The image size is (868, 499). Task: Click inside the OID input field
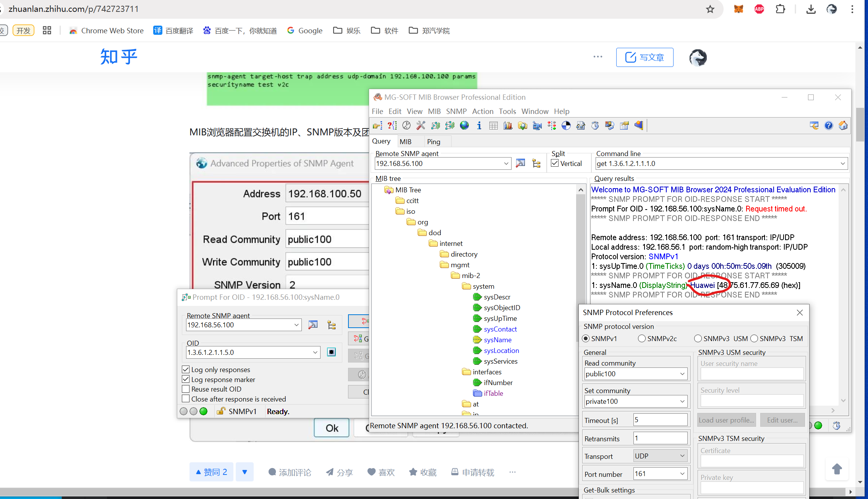pyautogui.click(x=248, y=352)
